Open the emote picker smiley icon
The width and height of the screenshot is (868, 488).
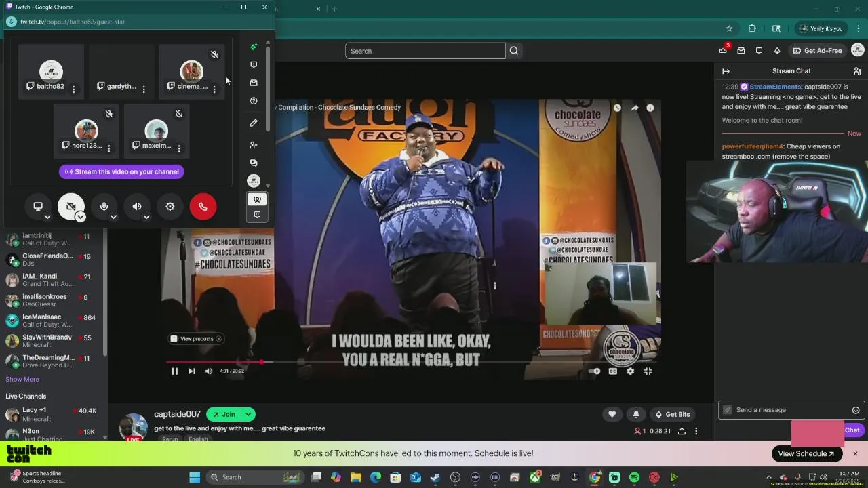(x=856, y=410)
